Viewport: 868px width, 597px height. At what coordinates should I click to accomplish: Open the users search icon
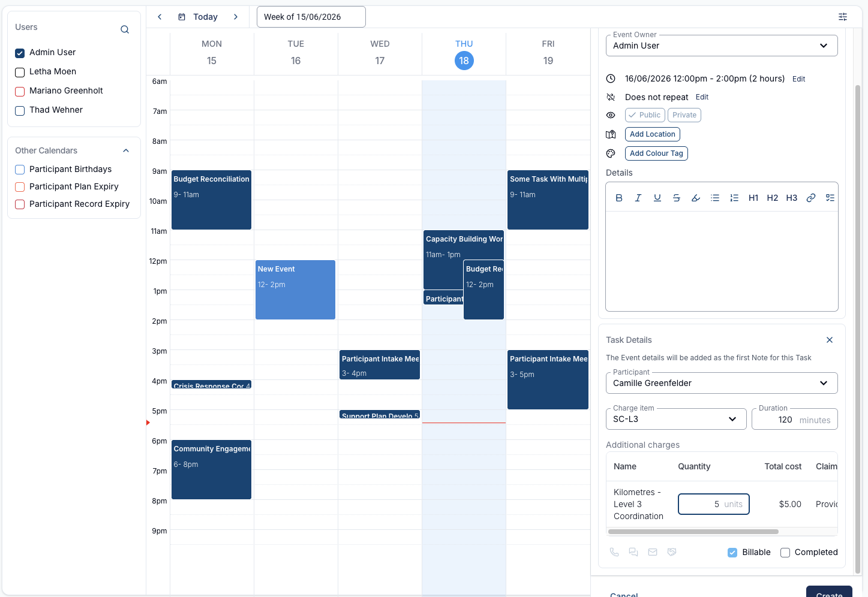(125, 29)
